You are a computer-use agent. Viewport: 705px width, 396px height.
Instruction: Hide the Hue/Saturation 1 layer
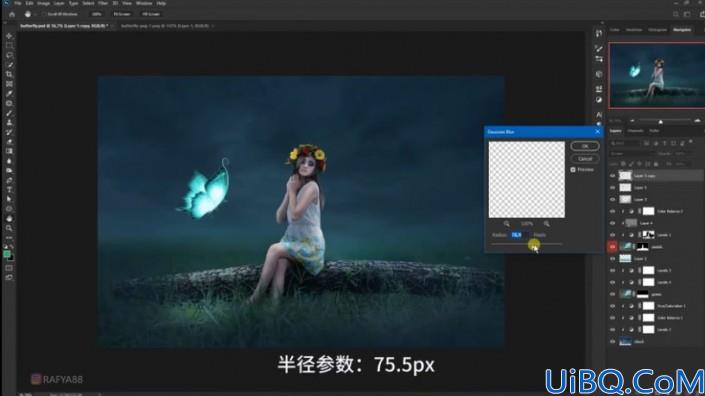point(612,306)
